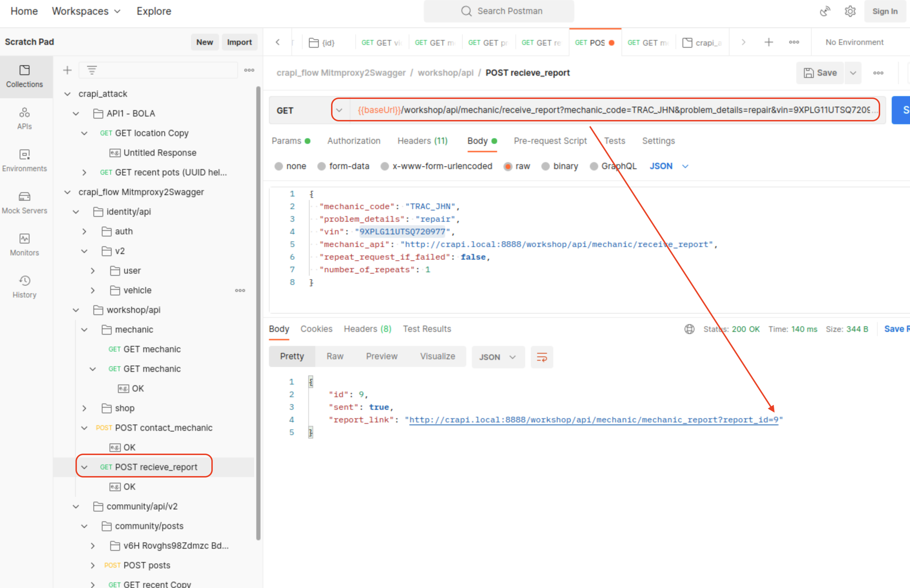
Task: Open the History sidebar panel
Action: point(25,286)
